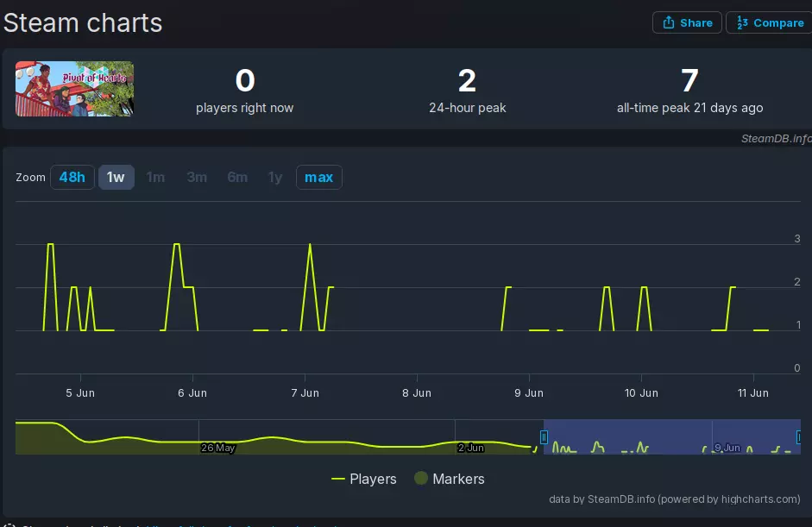Set chart zoom to max
Image resolution: width=812 pixels, height=527 pixels.
pyautogui.click(x=319, y=177)
